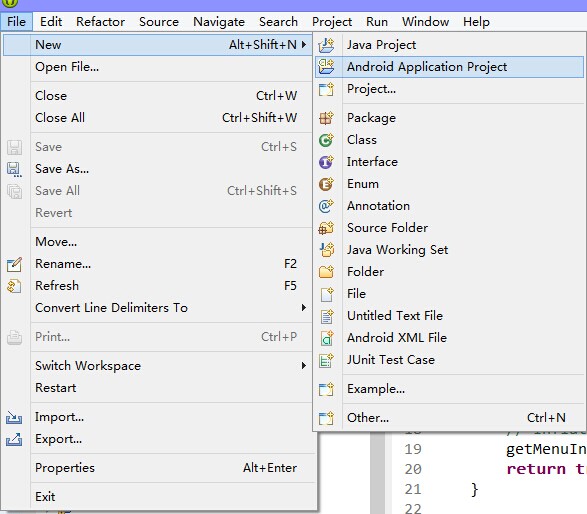Open the Edit menu
587x514 pixels.
(x=51, y=22)
